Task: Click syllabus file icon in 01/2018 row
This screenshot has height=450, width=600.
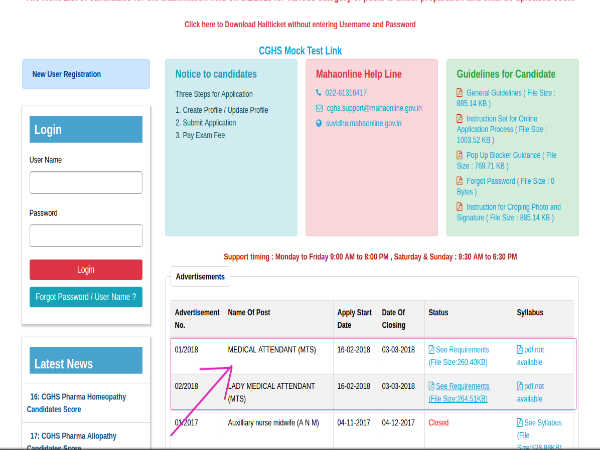Action: (x=520, y=349)
